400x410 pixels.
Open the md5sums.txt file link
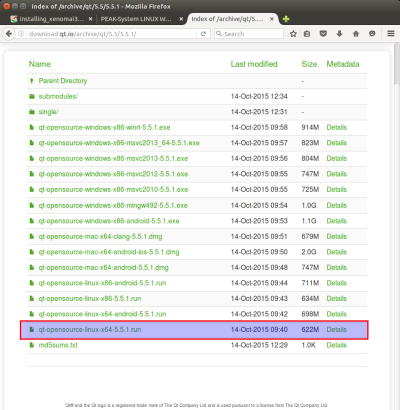58,345
